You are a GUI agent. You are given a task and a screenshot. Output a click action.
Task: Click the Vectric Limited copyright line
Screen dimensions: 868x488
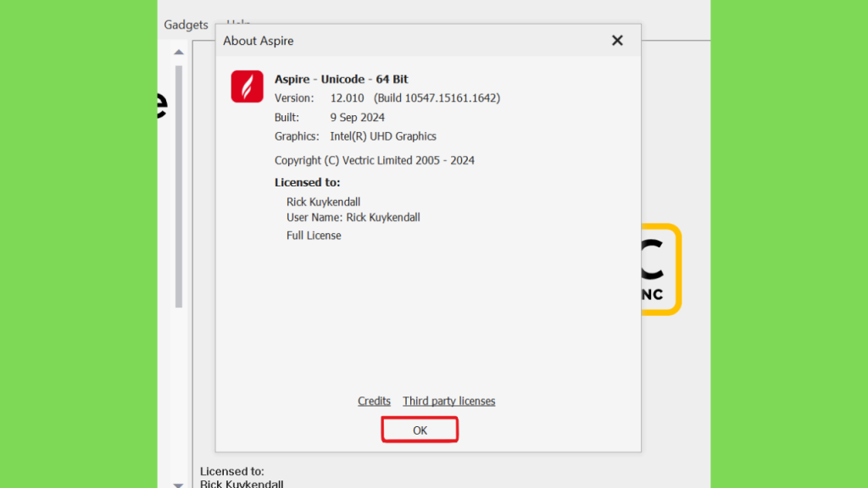tap(374, 160)
